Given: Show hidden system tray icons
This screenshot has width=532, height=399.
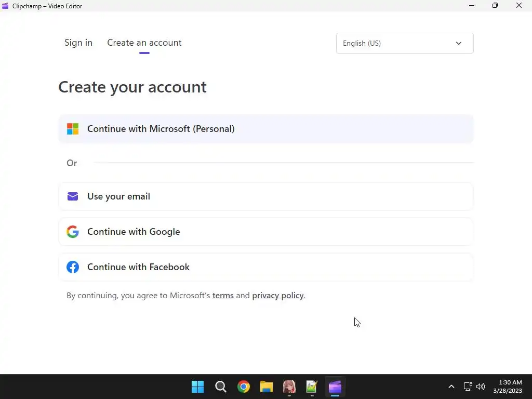Looking at the screenshot, I should [x=451, y=387].
